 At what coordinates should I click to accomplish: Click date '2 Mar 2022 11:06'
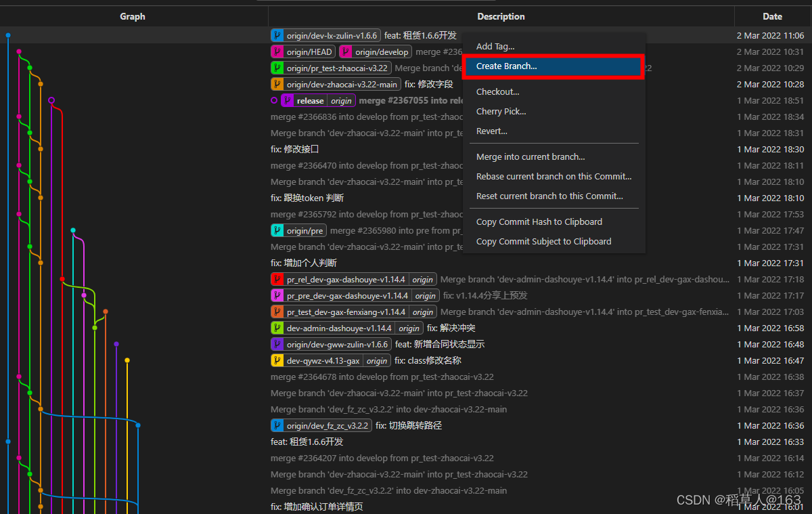[771, 35]
